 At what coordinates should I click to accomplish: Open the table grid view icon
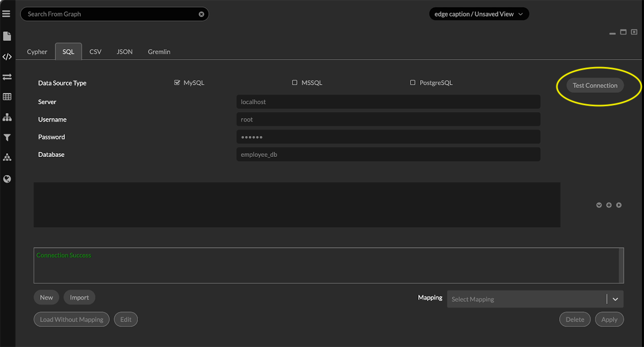click(7, 97)
